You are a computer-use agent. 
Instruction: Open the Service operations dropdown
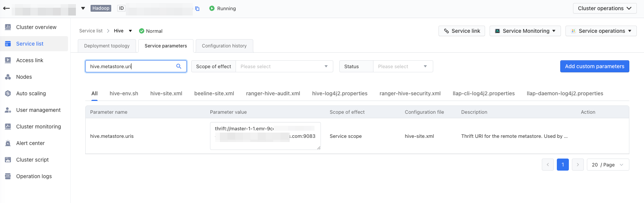pos(601,31)
